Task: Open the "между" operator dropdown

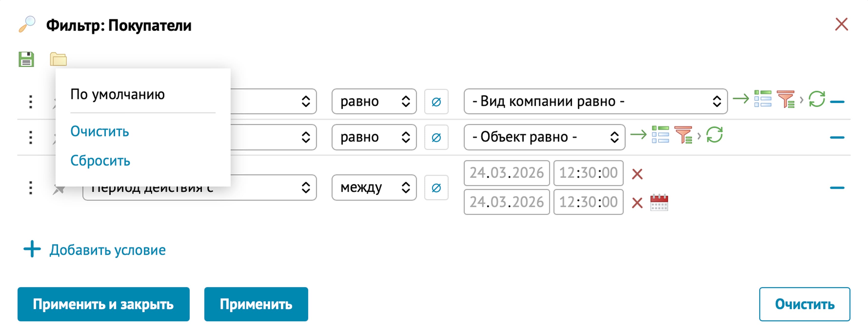Action: (x=374, y=188)
